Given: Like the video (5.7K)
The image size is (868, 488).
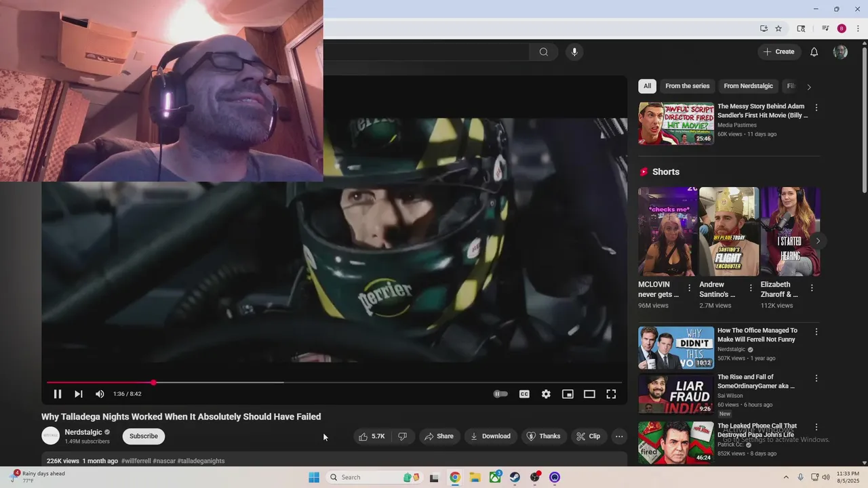Looking at the screenshot, I should 372,436.
